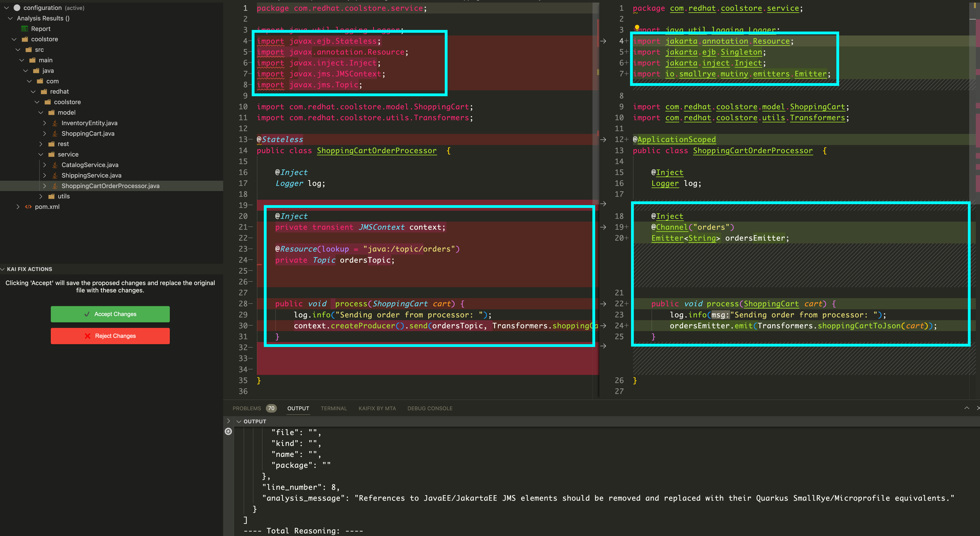Click the Java file icon beside ShippingService.java
Image resolution: width=980 pixels, height=536 pixels.
(55, 175)
